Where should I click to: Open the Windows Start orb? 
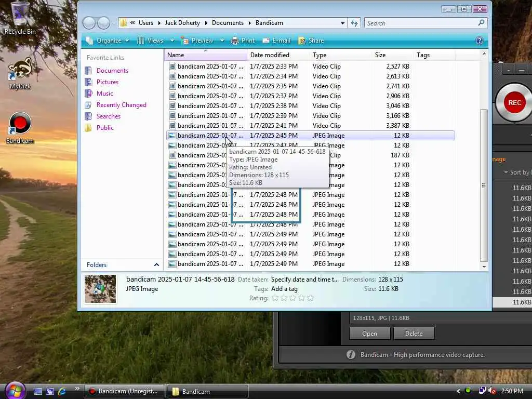15,391
